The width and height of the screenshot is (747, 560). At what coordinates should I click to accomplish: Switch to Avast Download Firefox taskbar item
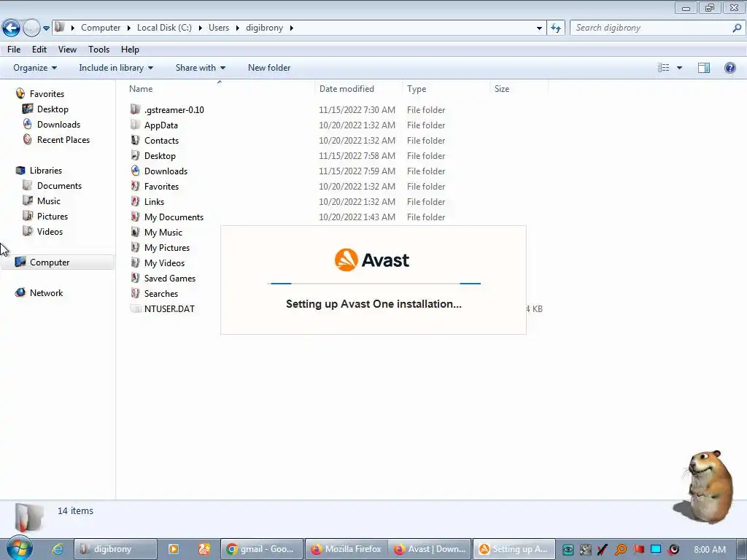pyautogui.click(x=430, y=549)
